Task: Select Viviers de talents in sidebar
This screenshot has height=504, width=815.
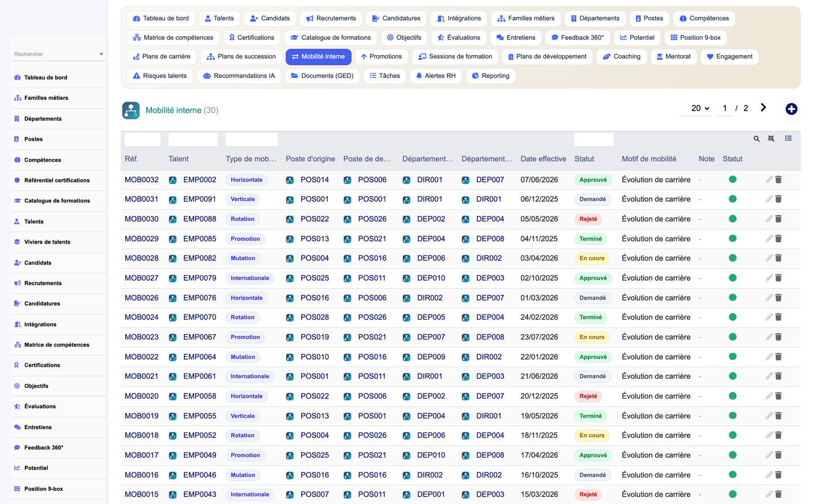Action: [x=47, y=242]
